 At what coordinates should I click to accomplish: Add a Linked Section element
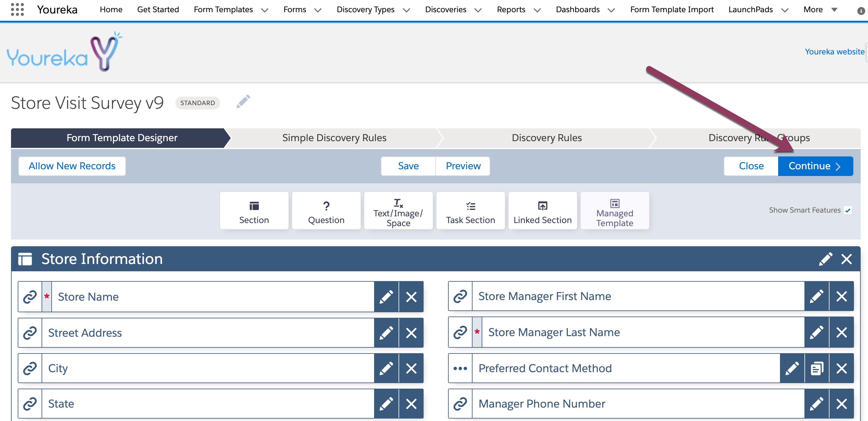pos(542,210)
